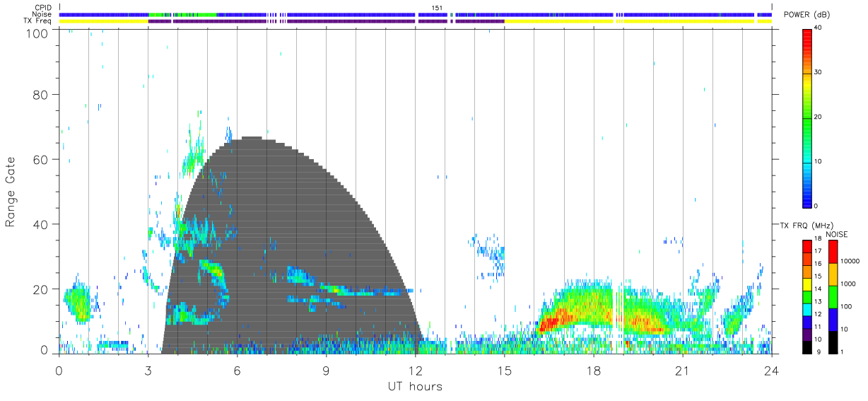Click the NOISE color scale

click(x=833, y=296)
